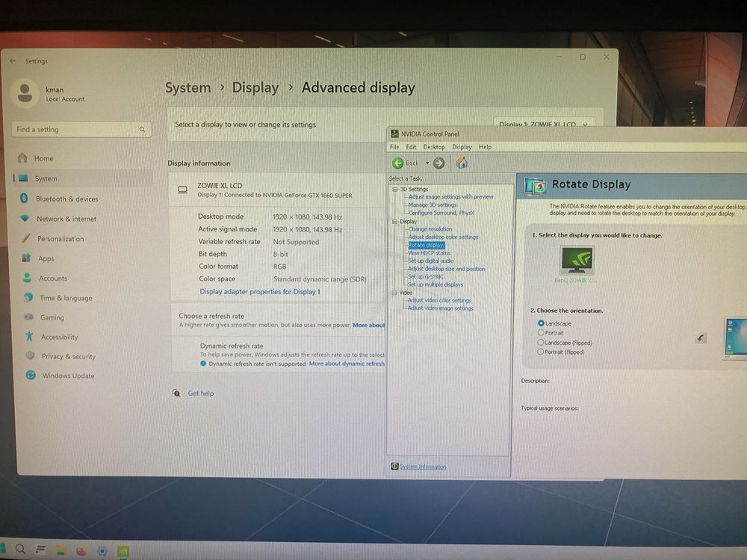The height and width of the screenshot is (560, 747).
Task: Open Set up multiple displays task
Action: coord(436,284)
